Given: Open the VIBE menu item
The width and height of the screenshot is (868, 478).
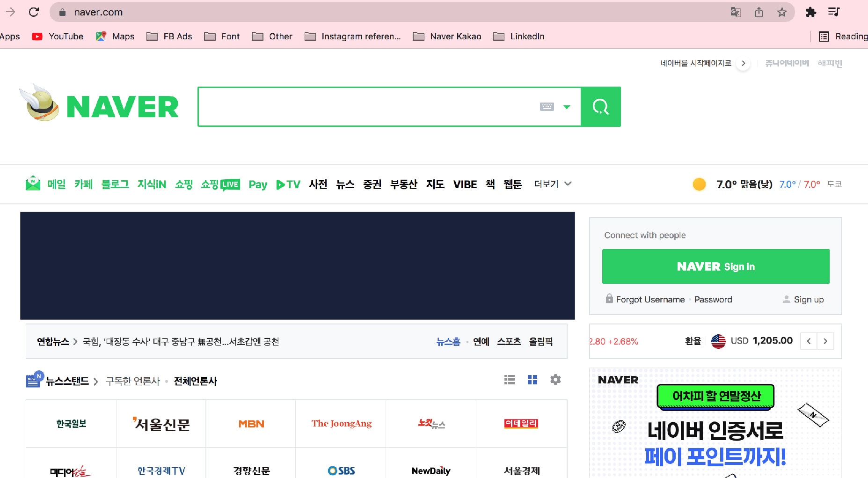Looking at the screenshot, I should coord(465,184).
